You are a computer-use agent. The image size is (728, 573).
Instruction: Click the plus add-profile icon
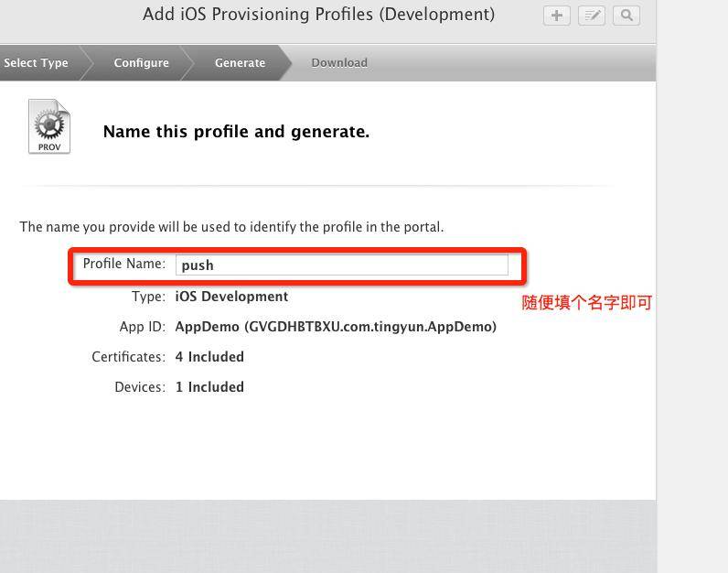click(557, 16)
